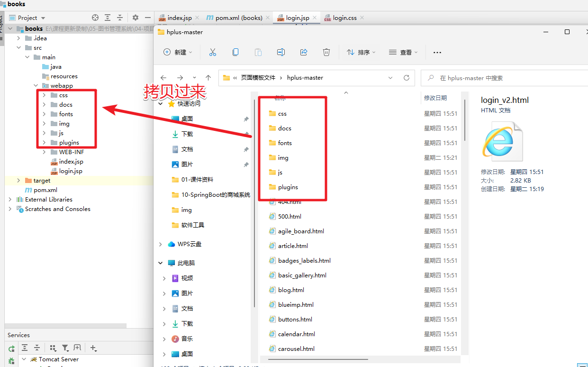
Task: Refresh the Explorer folder view
Action: click(x=406, y=78)
